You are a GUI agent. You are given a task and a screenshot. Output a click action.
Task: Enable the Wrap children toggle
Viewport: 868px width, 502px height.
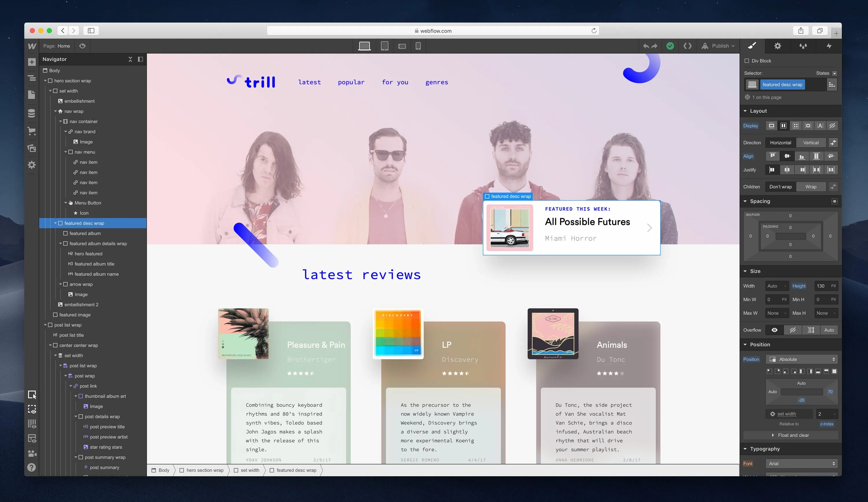pyautogui.click(x=811, y=187)
